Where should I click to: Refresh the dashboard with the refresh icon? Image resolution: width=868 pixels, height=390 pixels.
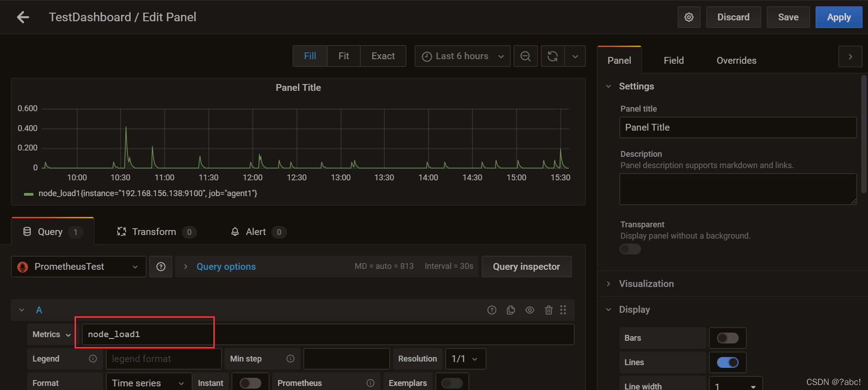tap(552, 56)
